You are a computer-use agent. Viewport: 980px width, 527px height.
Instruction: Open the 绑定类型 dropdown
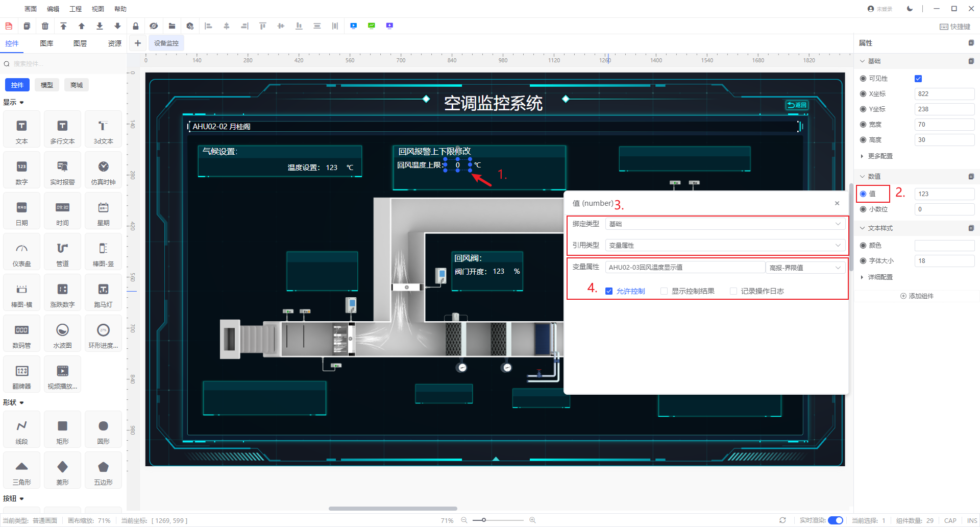point(725,224)
